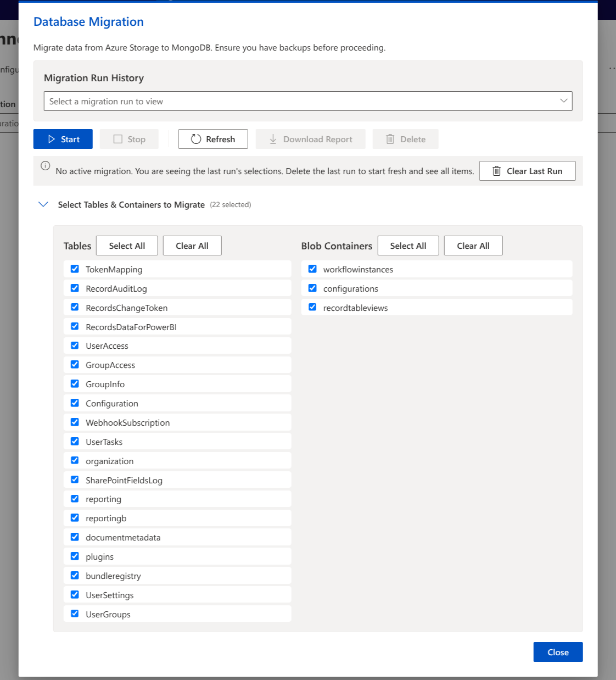Click the ellipsis icon at the top right

tap(612, 68)
